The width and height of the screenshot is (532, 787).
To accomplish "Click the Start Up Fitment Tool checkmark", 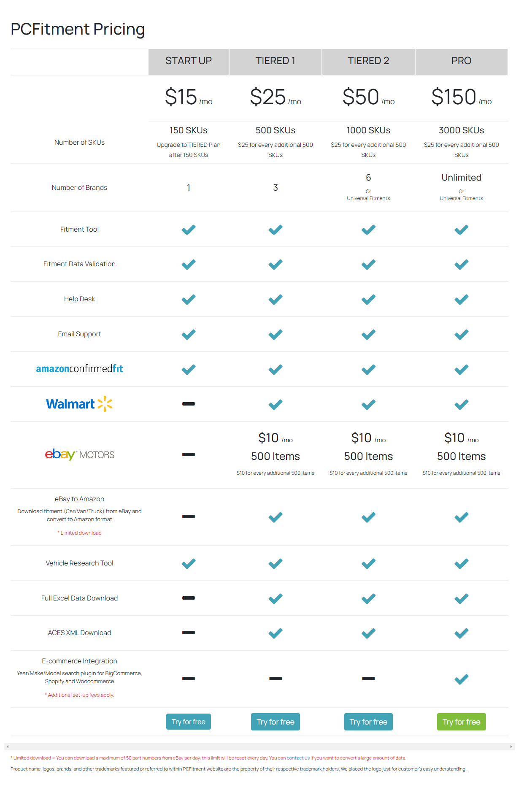I will pyautogui.click(x=189, y=230).
